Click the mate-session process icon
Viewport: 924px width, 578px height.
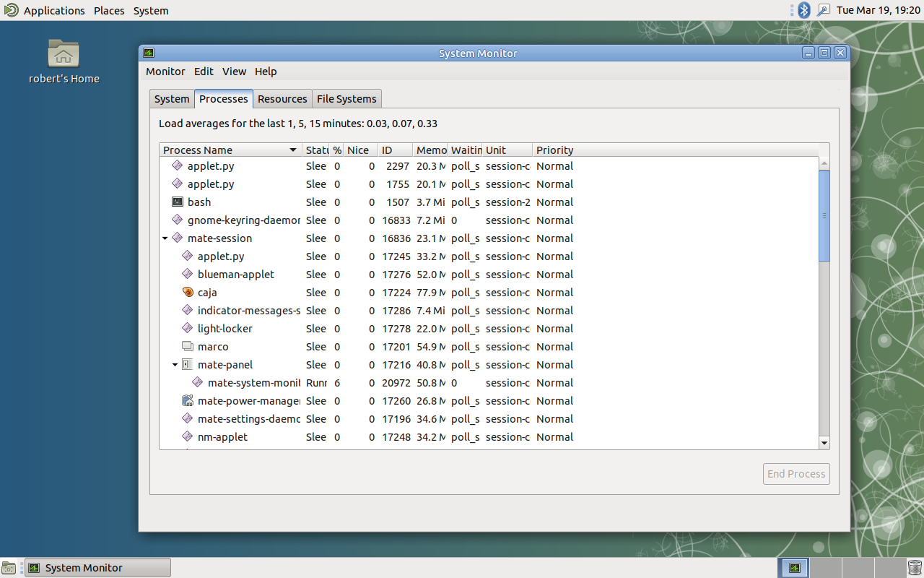click(x=178, y=238)
